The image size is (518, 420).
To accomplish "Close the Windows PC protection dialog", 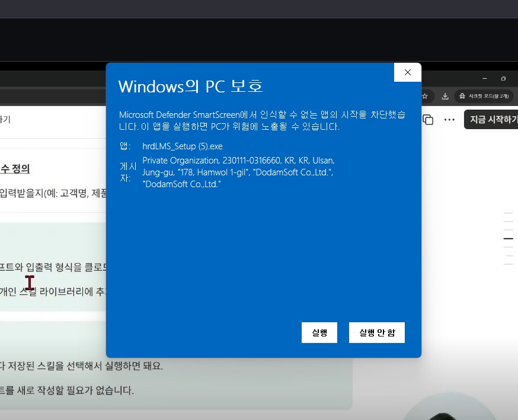I will [x=408, y=72].
